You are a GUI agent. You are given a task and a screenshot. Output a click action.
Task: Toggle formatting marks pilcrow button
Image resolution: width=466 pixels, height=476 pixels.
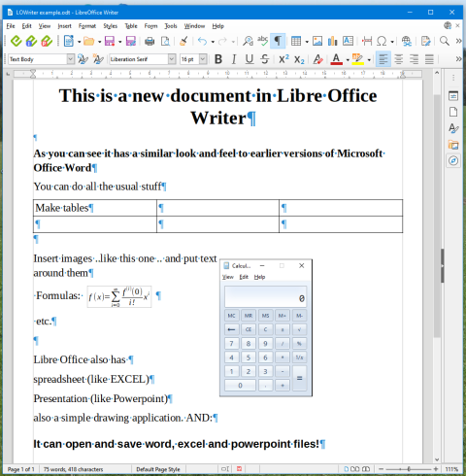pyautogui.click(x=278, y=41)
